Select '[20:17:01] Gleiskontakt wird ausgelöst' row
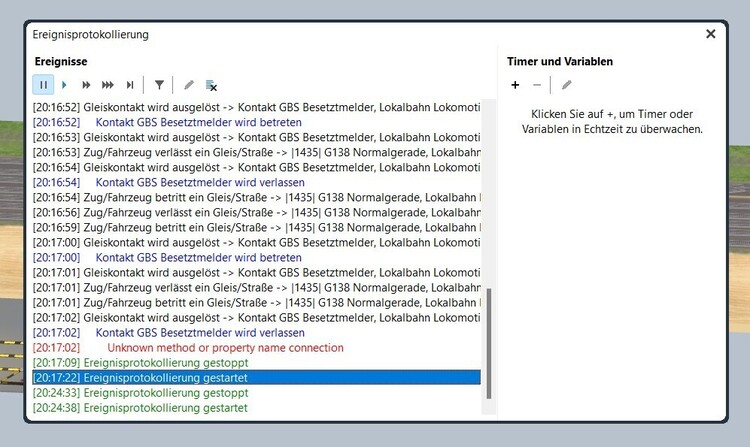Screen dimensions: 750x447 256,273
